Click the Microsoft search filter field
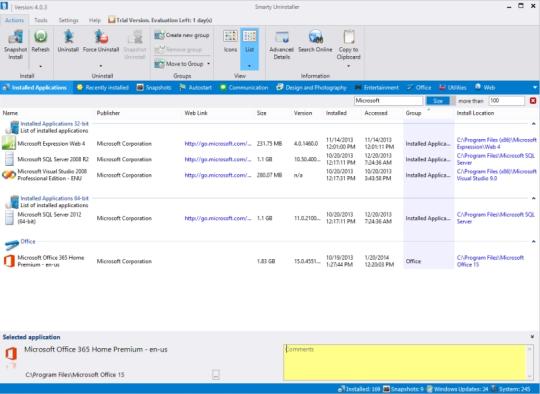540x394 pixels. click(x=388, y=101)
